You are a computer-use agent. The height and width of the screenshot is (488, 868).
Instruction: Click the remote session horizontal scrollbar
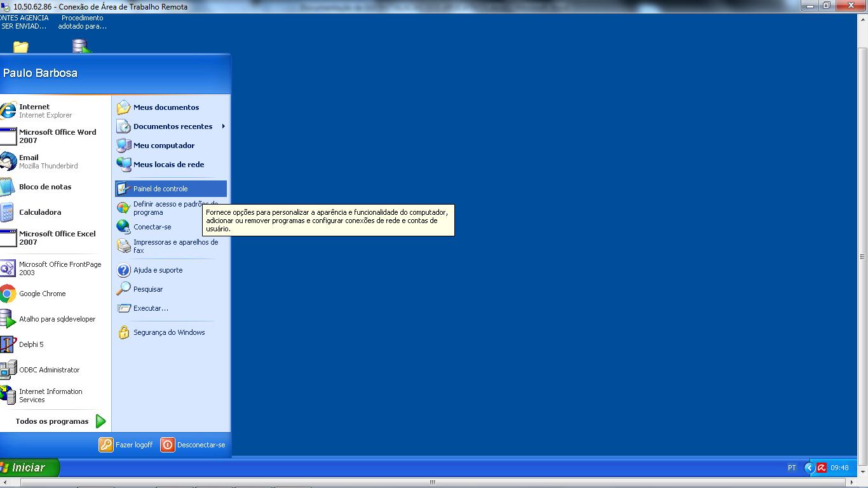tap(433, 482)
